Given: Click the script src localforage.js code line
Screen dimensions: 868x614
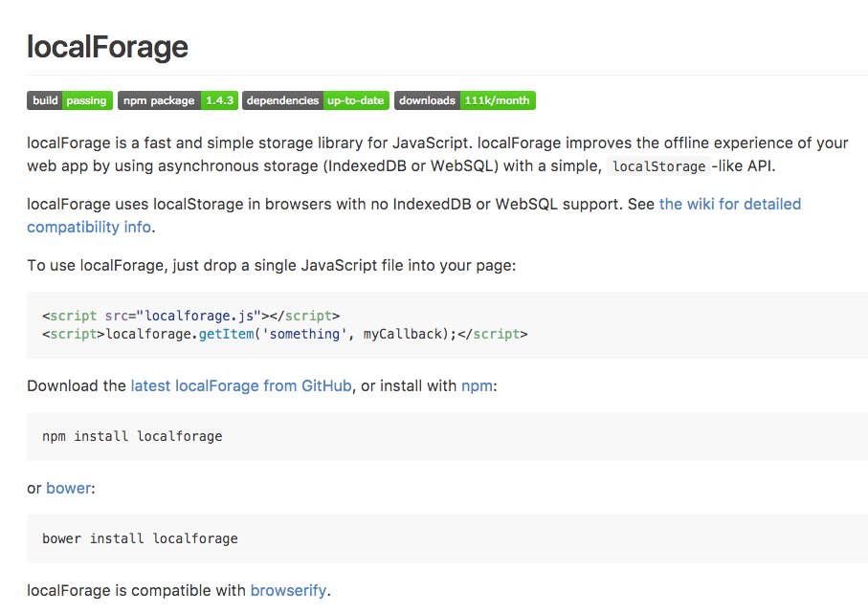Looking at the screenshot, I should tap(191, 316).
